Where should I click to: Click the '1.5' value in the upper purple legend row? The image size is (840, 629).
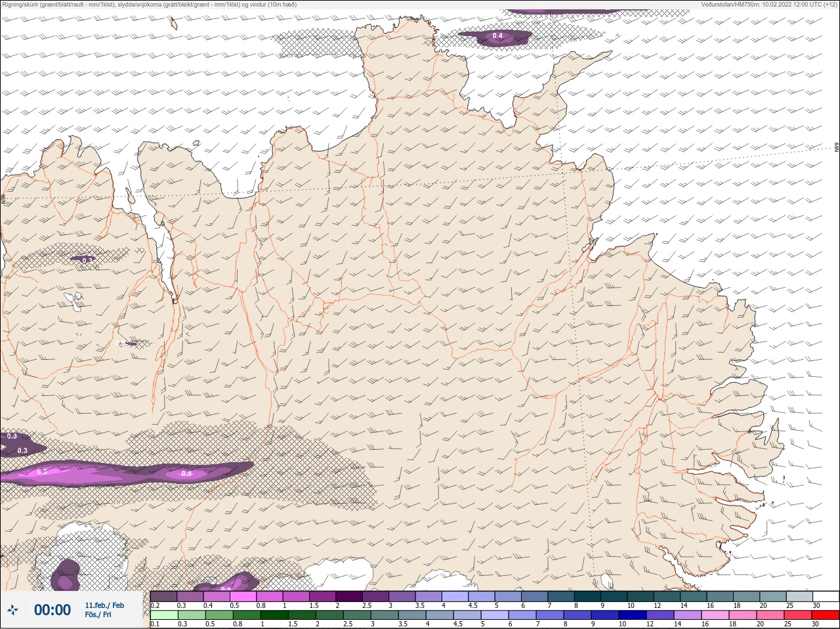314,605
